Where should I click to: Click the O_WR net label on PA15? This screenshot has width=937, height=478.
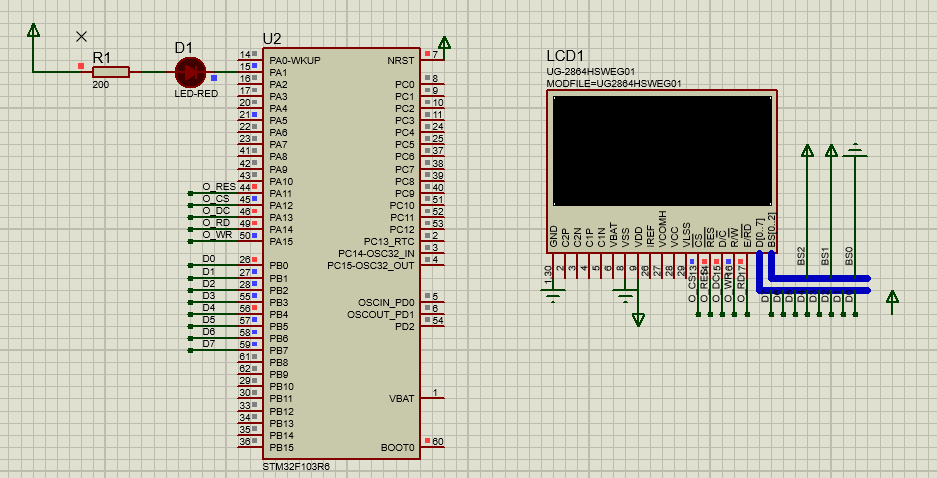(218, 235)
